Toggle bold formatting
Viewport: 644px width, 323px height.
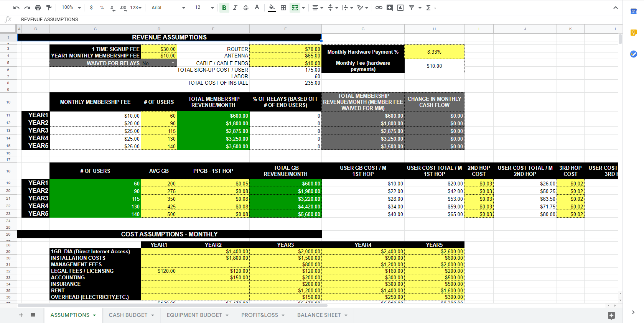click(224, 8)
